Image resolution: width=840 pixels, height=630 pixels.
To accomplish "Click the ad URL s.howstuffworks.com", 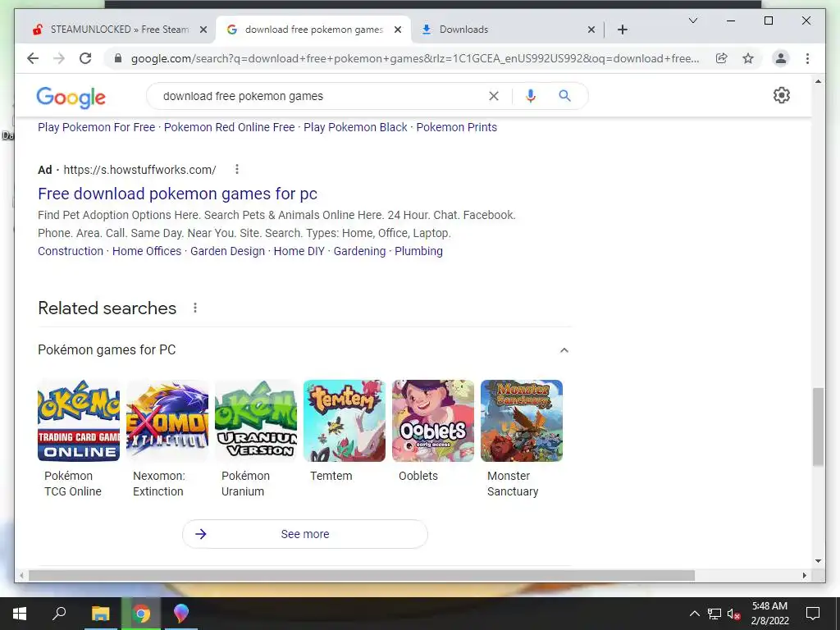I will (x=139, y=170).
